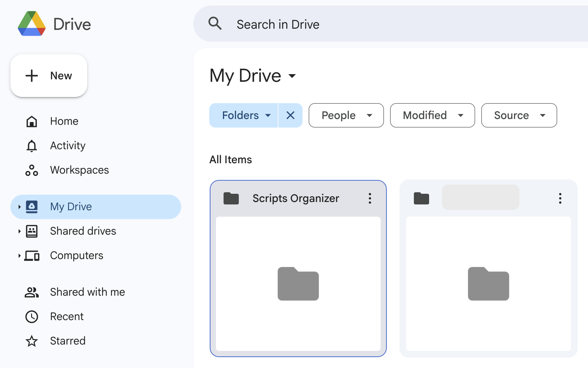Click the Recent clock icon
Viewport: 588px width, 368px height.
click(32, 317)
